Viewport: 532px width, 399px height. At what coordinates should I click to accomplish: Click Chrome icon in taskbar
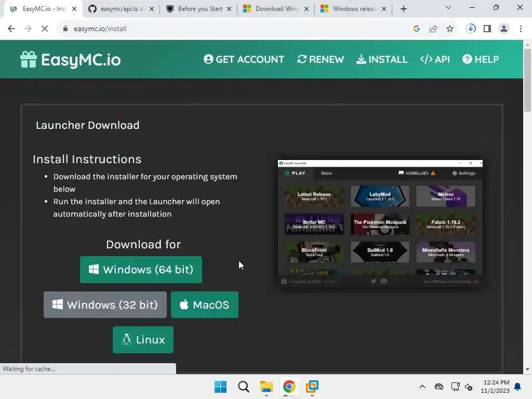(289, 387)
